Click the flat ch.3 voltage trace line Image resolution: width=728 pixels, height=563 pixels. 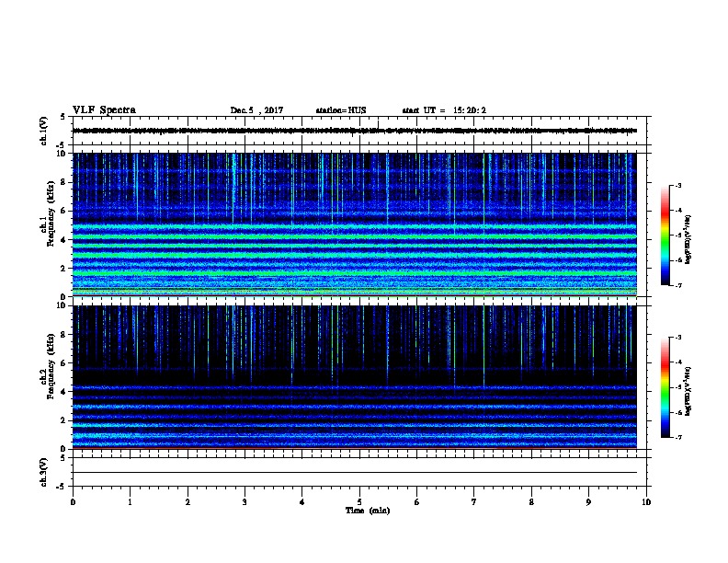355,473
